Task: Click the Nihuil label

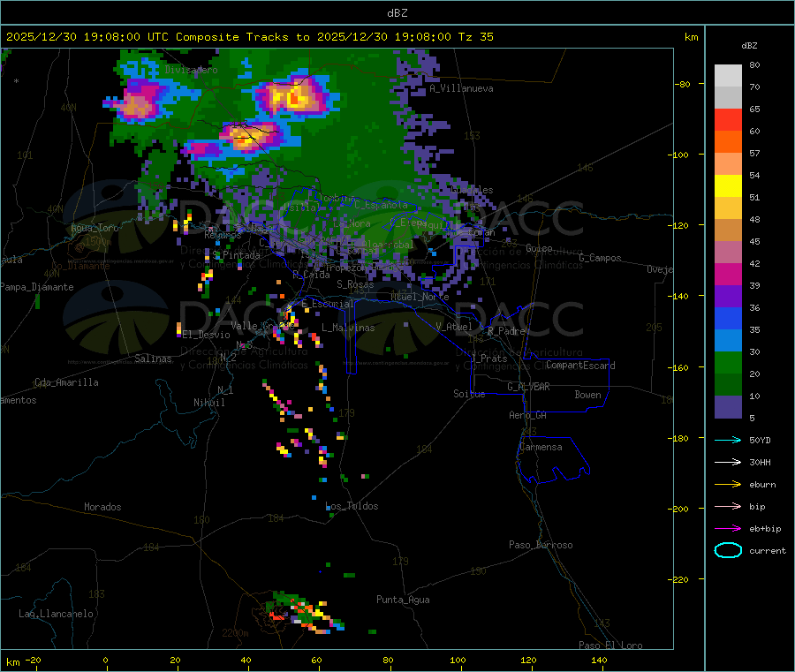Action: click(209, 403)
